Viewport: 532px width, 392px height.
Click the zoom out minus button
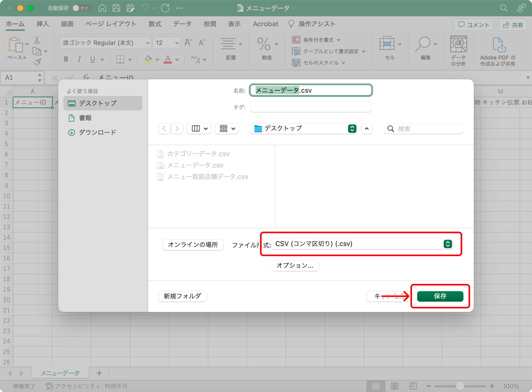429,386
